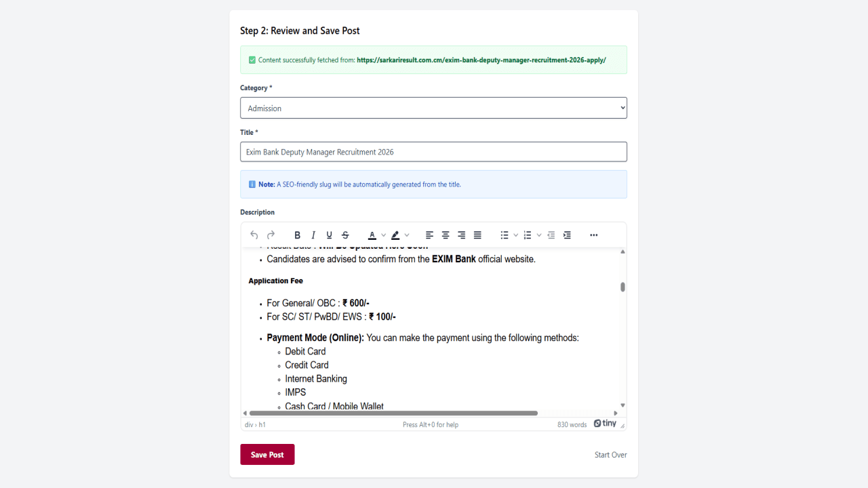This screenshot has height=488, width=868.
Task: Open the Category dropdown showing Admission
Action: [x=433, y=108]
